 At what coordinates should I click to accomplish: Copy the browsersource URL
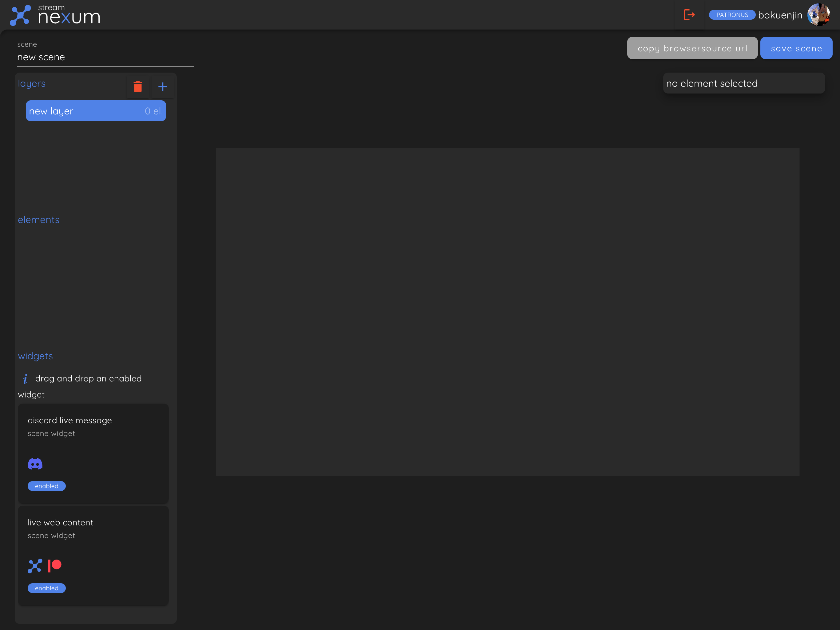[x=692, y=48]
